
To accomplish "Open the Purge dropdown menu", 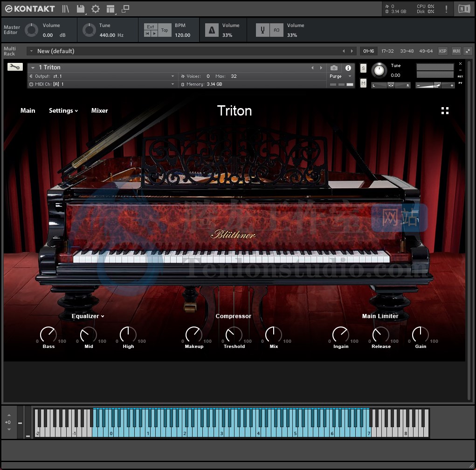I will pyautogui.click(x=340, y=76).
